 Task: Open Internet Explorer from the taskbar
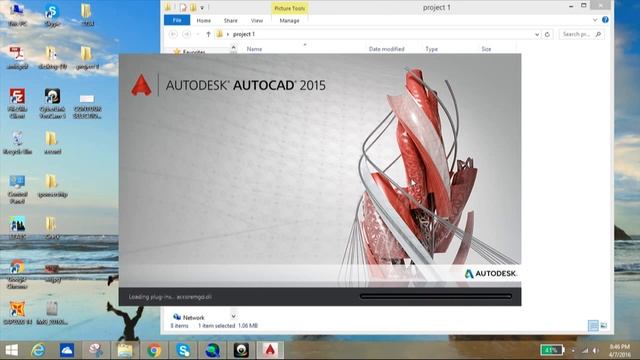38,350
